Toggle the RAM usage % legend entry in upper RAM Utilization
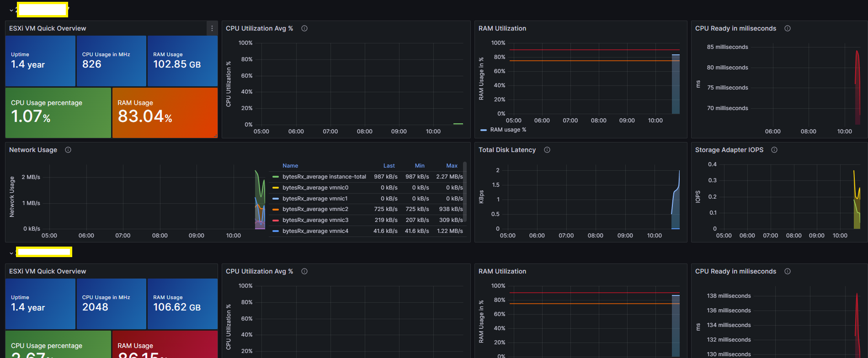The width and height of the screenshot is (868, 358). (x=508, y=130)
